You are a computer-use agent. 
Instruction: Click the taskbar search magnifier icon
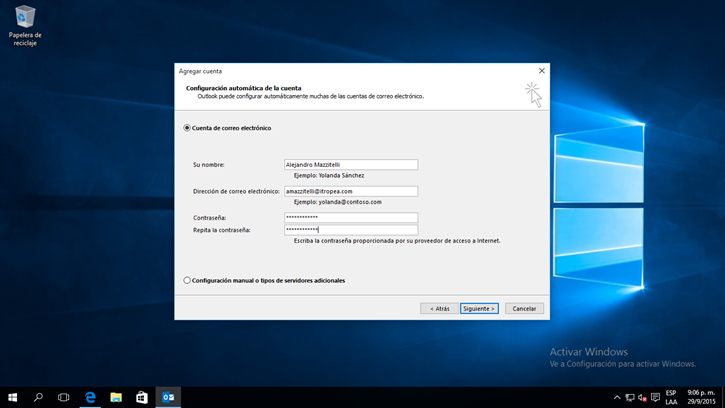coord(38,397)
